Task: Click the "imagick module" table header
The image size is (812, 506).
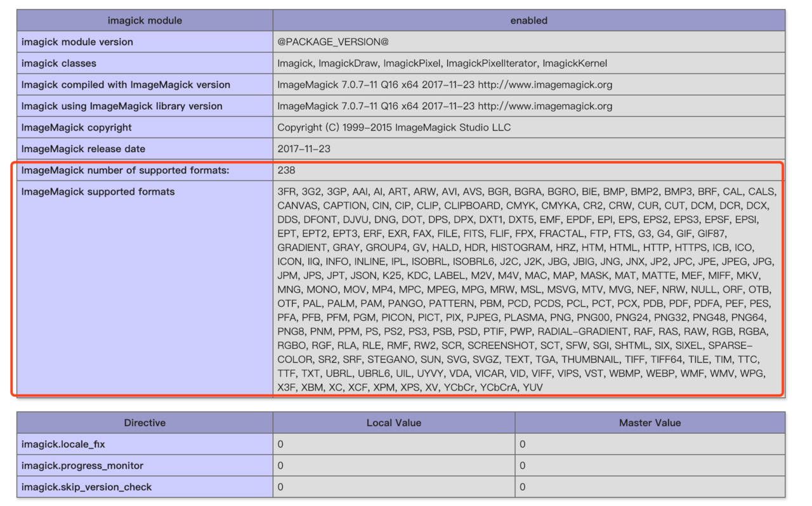Action: click(145, 20)
